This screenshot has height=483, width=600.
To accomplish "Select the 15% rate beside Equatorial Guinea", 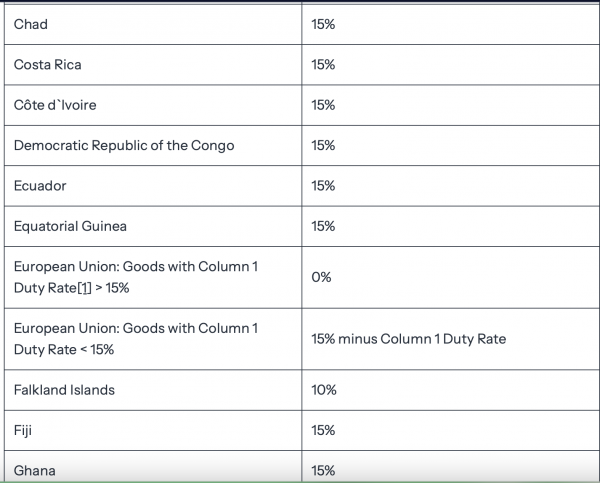I will (x=323, y=226).
